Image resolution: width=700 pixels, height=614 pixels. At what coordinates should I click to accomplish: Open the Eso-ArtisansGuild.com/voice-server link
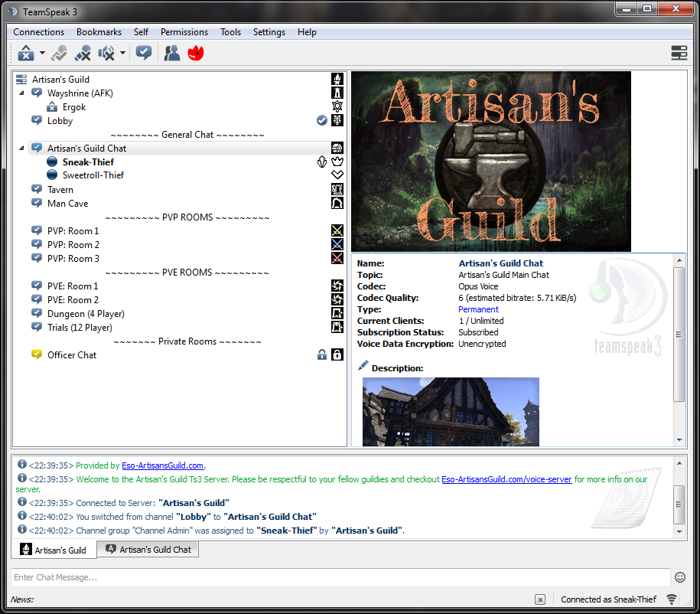coord(505,479)
